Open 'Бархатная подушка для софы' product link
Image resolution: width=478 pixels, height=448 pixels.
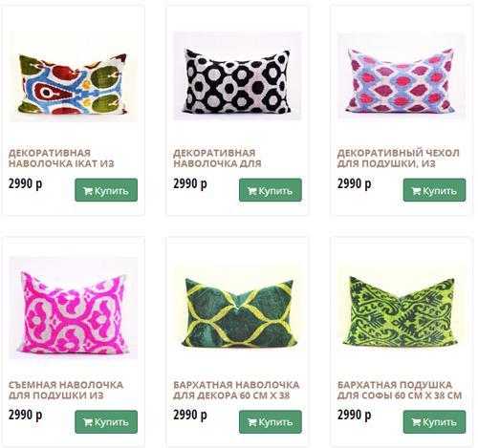[400, 390]
